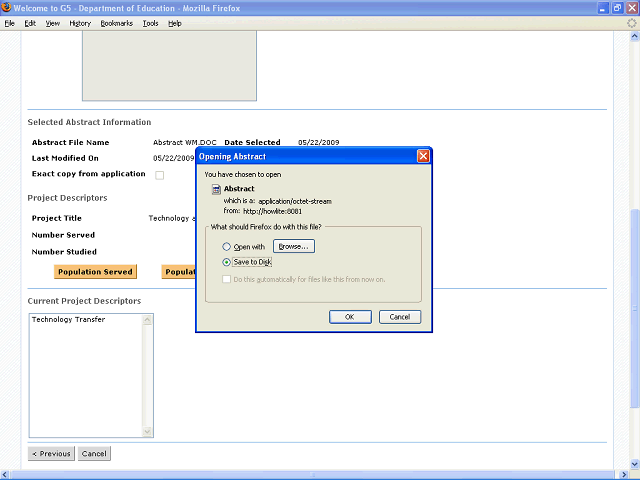Click the Number Served label
640x480 pixels.
pos(63,235)
